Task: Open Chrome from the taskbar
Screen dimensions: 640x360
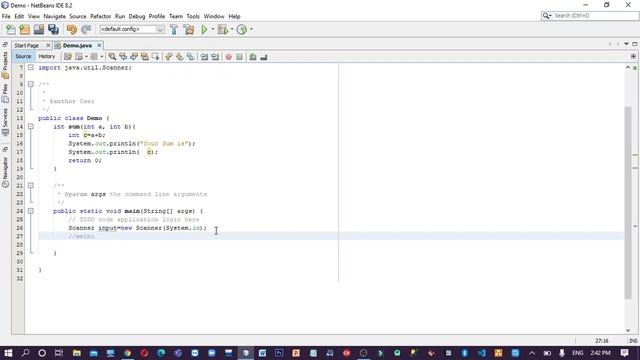Action: click(127, 353)
